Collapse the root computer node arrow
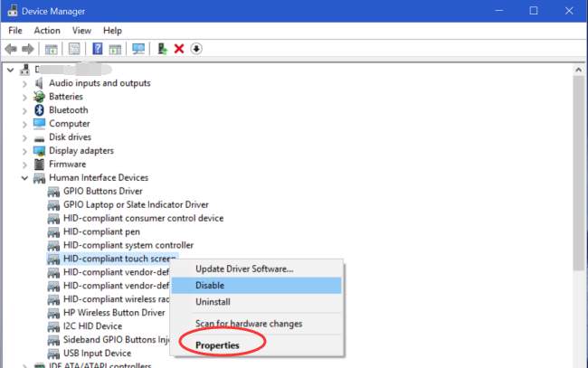588x368 pixels. coord(11,70)
